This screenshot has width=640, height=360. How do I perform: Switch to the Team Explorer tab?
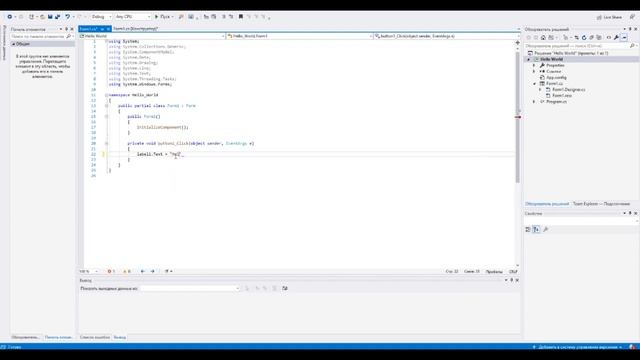[601, 204]
